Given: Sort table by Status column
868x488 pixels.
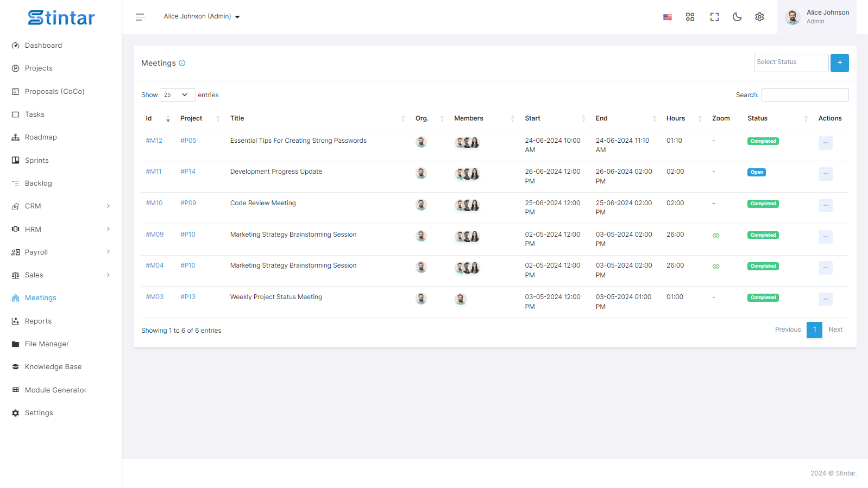Looking at the screenshot, I should (x=777, y=118).
